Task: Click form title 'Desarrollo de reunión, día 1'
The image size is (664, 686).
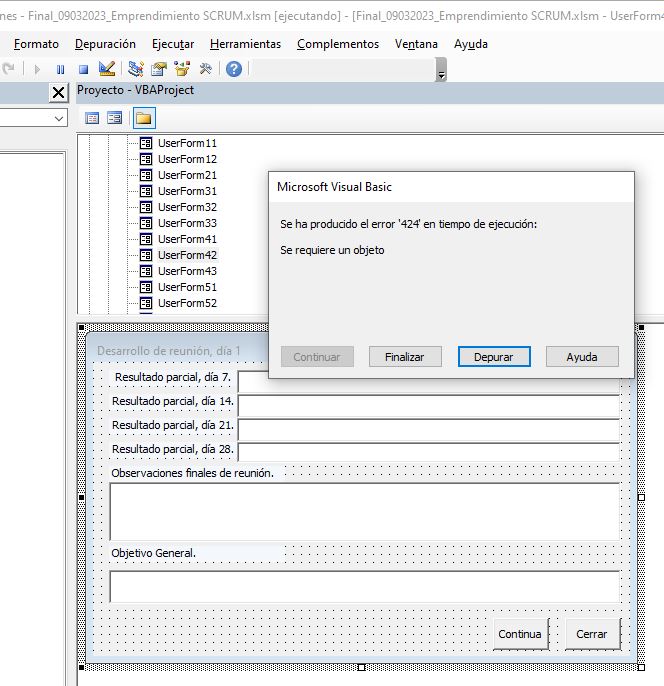Action: coord(169,351)
